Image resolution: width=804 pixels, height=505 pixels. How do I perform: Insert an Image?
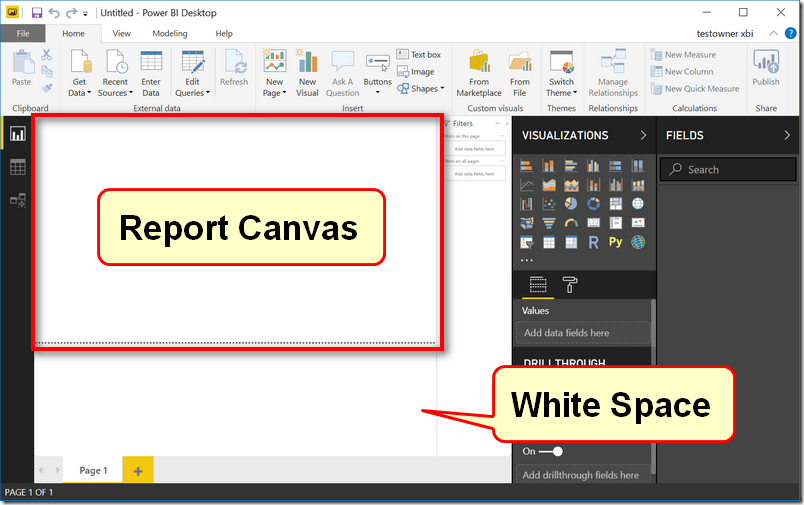(x=416, y=72)
